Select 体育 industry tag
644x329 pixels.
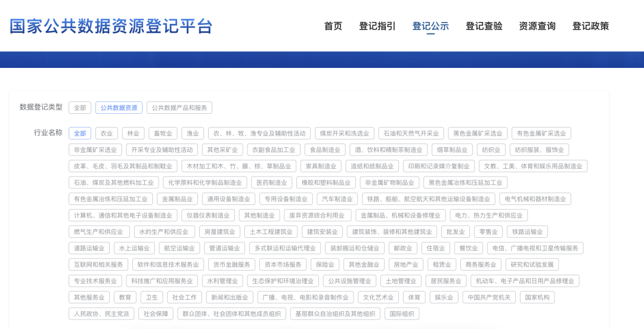(414, 297)
